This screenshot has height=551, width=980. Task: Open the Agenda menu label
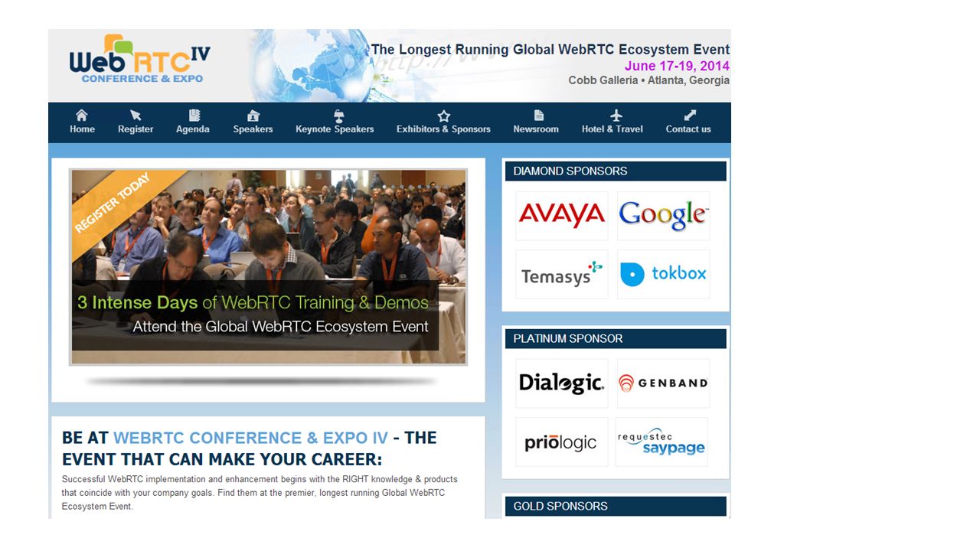193,129
